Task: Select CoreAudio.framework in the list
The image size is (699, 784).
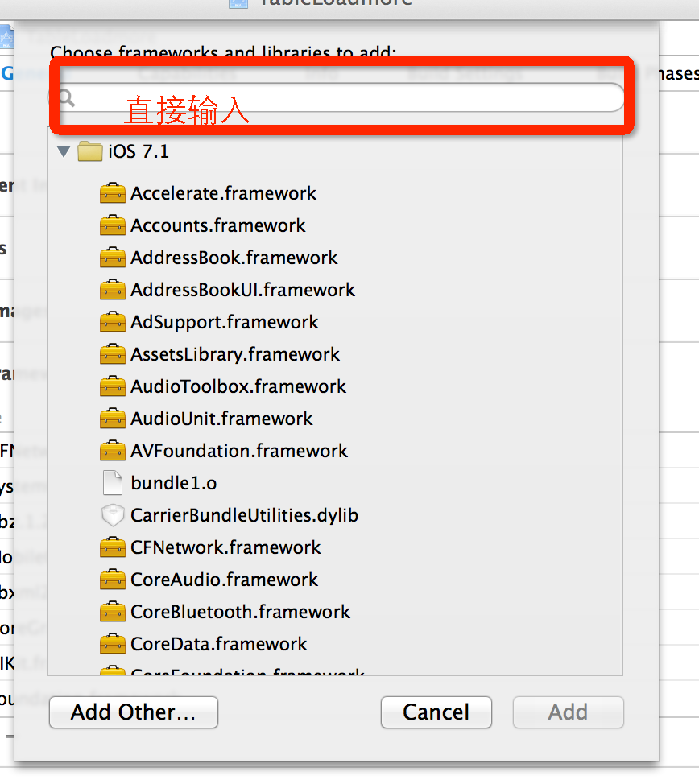Action: coord(224,580)
